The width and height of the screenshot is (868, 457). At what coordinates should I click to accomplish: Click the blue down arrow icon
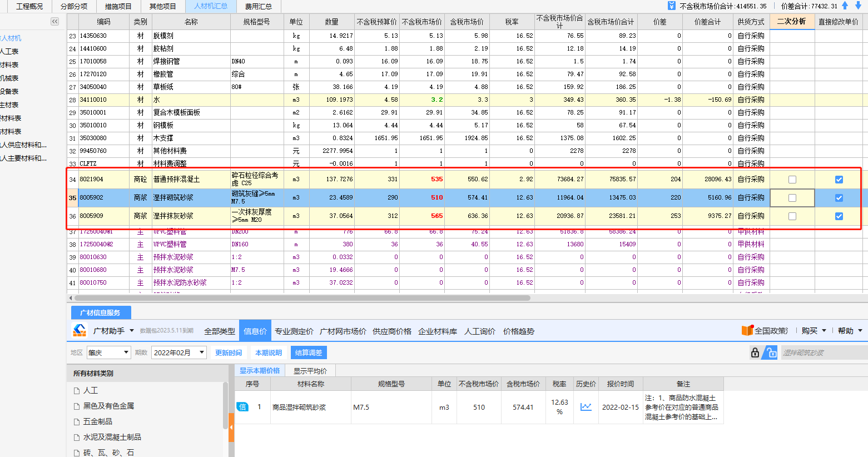859,6
